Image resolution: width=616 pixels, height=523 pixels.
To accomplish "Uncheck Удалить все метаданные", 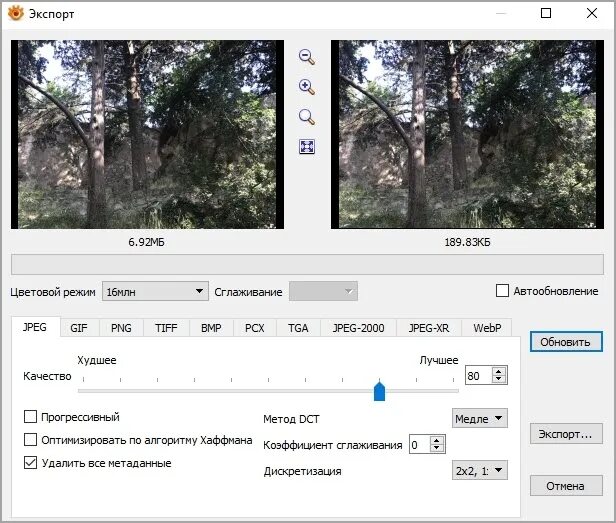I will point(30,463).
